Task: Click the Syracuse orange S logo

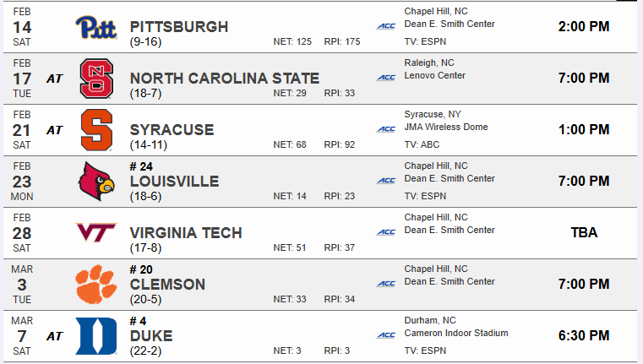Action: [x=97, y=130]
